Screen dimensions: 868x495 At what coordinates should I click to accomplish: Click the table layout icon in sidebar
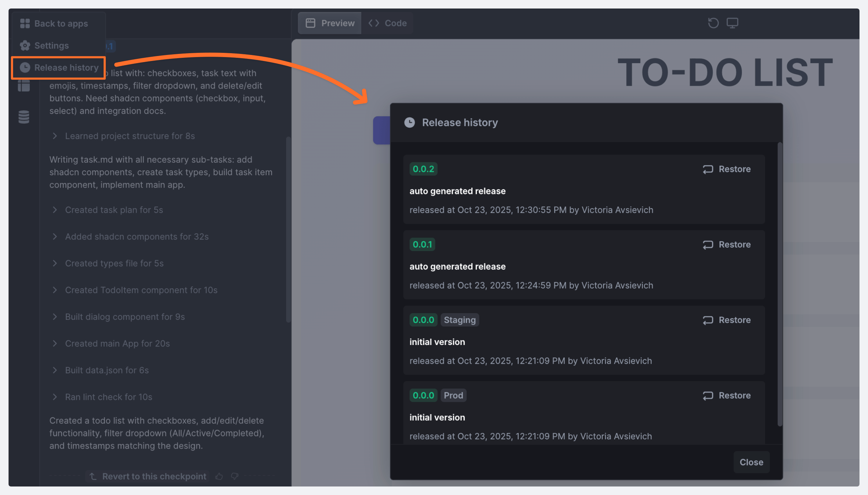click(24, 86)
